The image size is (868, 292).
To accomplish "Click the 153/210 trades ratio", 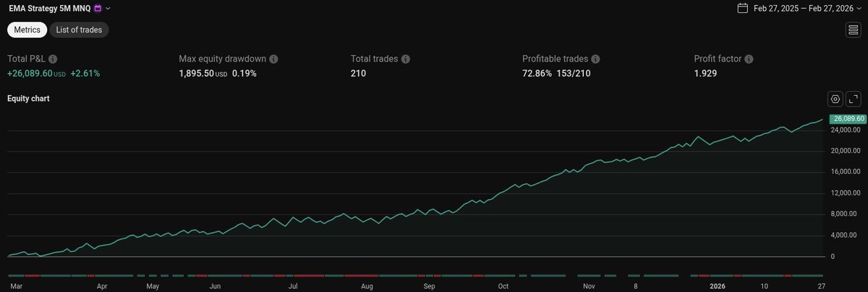I will pyautogui.click(x=575, y=74).
